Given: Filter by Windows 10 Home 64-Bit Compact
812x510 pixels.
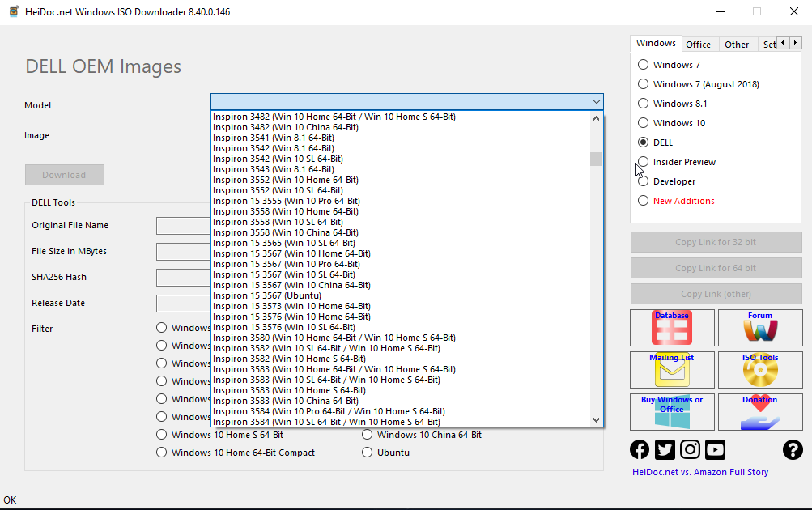Looking at the screenshot, I should pos(162,453).
